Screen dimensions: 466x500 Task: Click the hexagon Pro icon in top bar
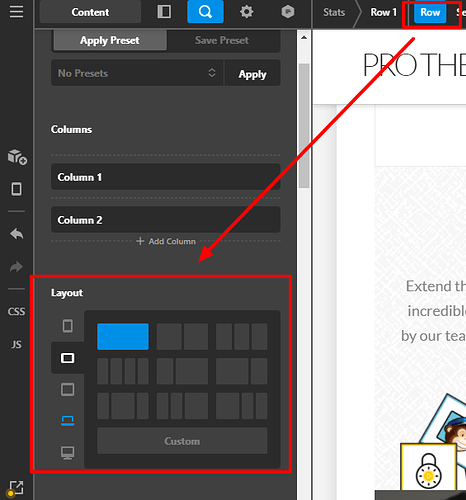(x=288, y=12)
